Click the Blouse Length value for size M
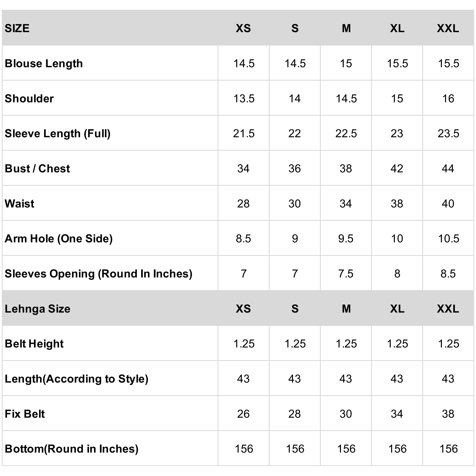Image resolution: width=476 pixels, height=476 pixels. tap(346, 63)
